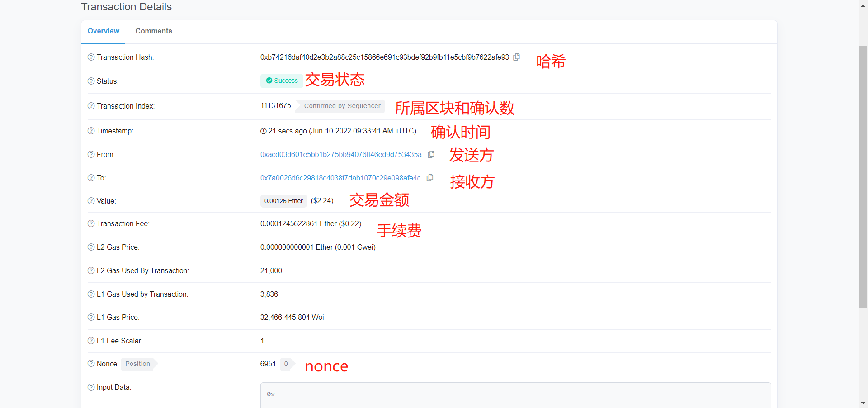Click the Success status badge
This screenshot has width=868, height=408.
281,81
